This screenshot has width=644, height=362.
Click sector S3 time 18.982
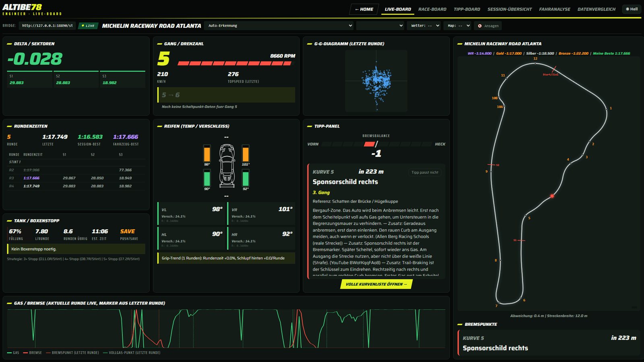[x=109, y=82]
